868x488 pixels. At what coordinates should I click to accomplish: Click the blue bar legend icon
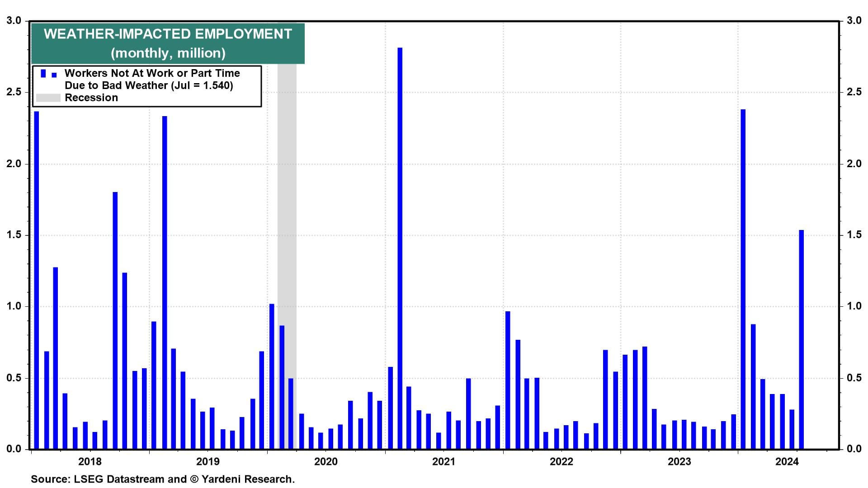[x=43, y=74]
